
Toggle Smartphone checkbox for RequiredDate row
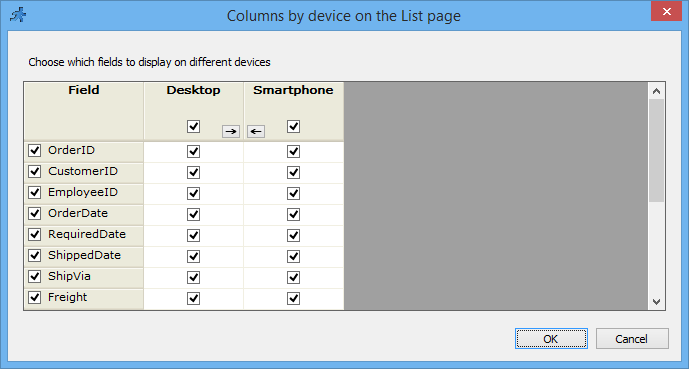click(294, 235)
